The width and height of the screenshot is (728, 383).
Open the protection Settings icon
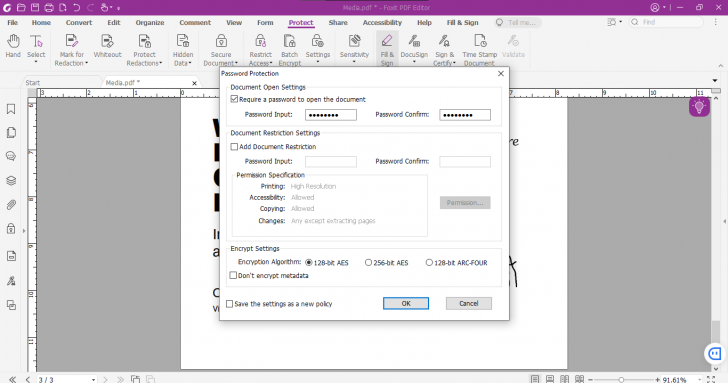click(318, 46)
